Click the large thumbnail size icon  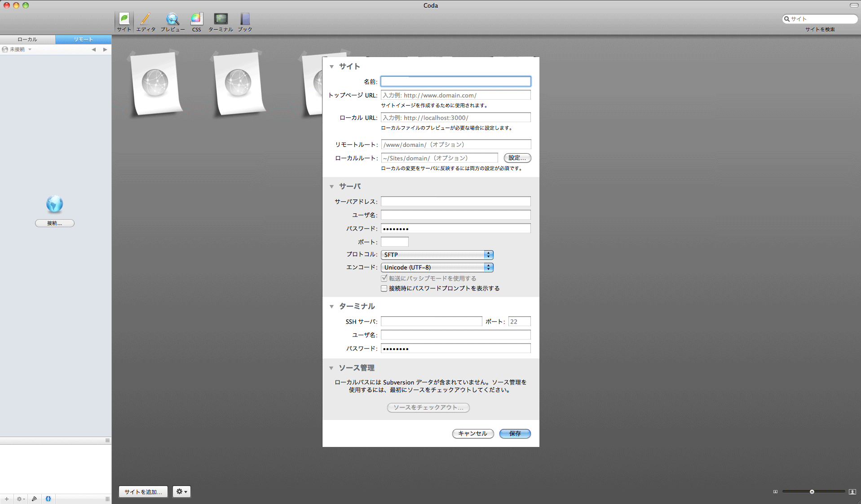(852, 491)
